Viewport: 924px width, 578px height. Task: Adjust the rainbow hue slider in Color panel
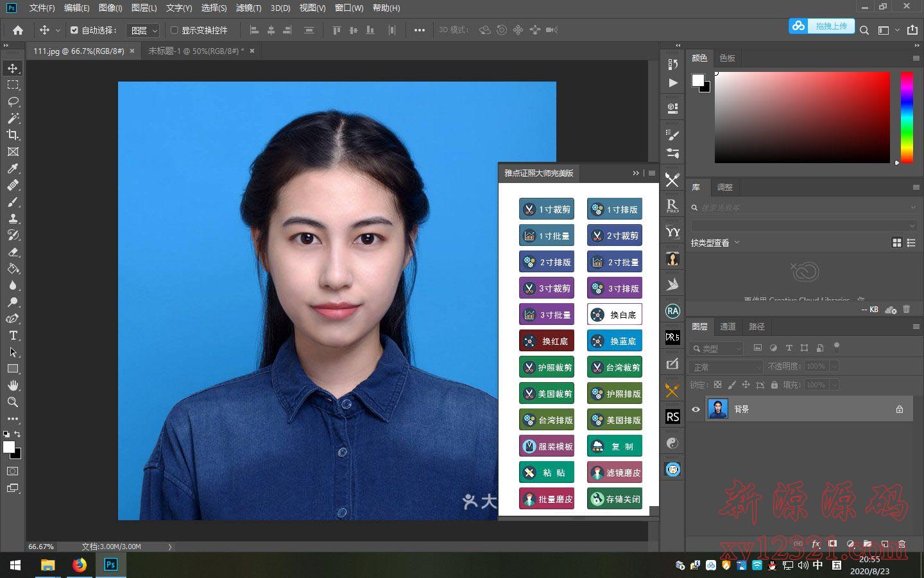click(x=907, y=117)
